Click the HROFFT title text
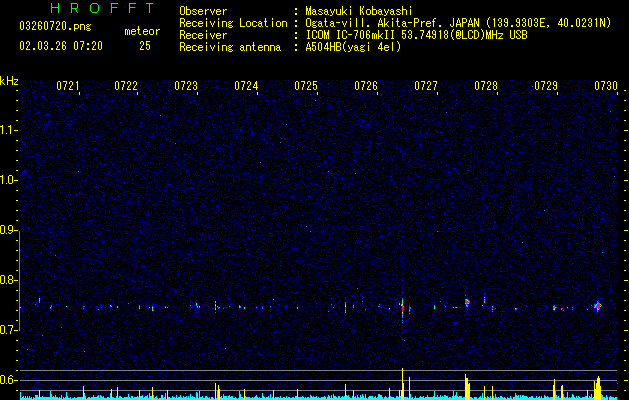 103,8
